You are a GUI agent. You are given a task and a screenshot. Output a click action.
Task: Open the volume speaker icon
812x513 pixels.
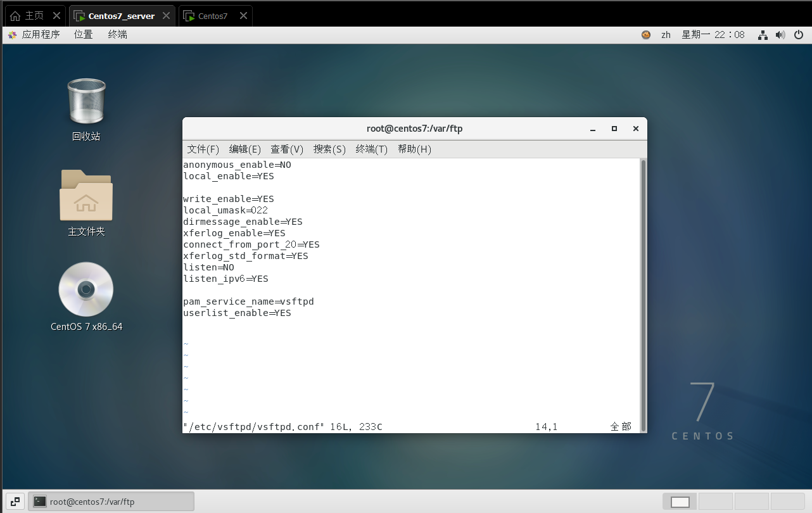780,35
